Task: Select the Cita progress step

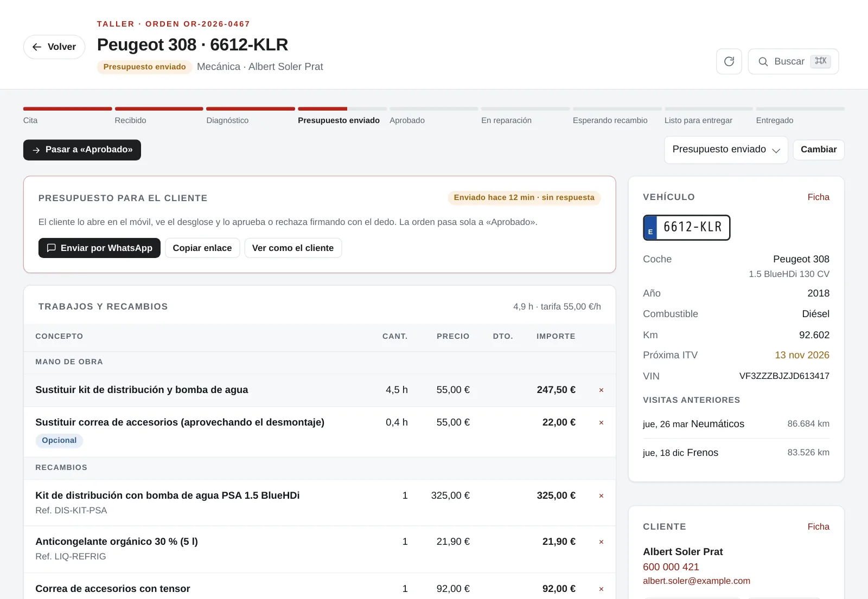Action: [67, 116]
